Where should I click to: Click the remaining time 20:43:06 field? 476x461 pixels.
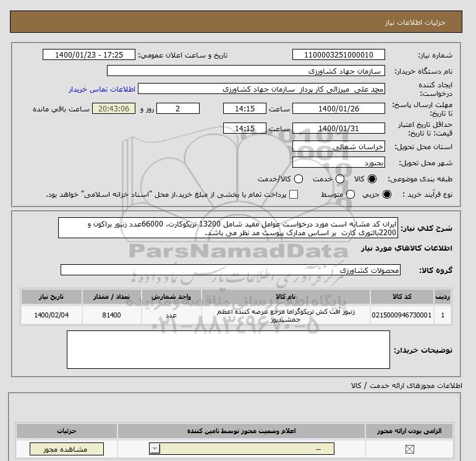pyautogui.click(x=114, y=108)
